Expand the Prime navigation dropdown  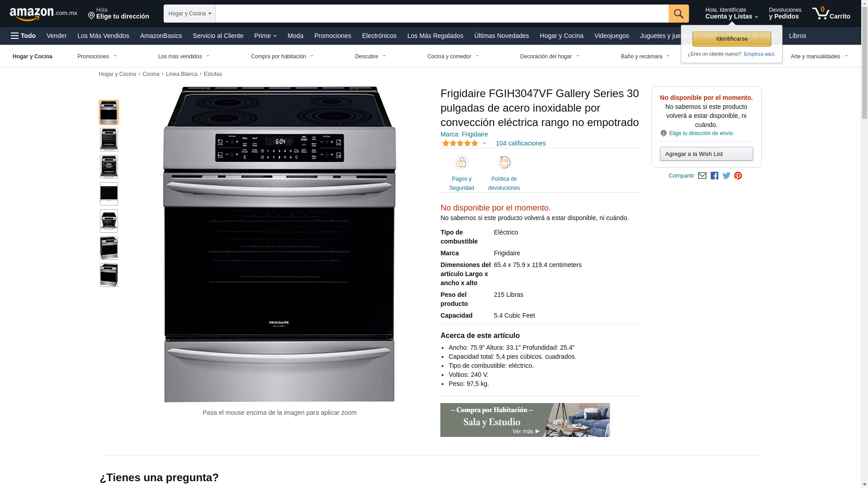click(265, 36)
